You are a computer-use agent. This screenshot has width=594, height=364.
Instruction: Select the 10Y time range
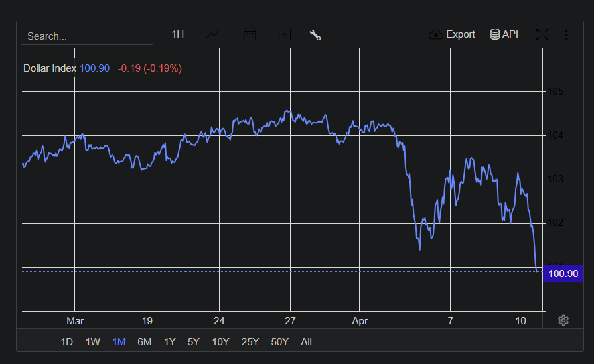(x=220, y=342)
